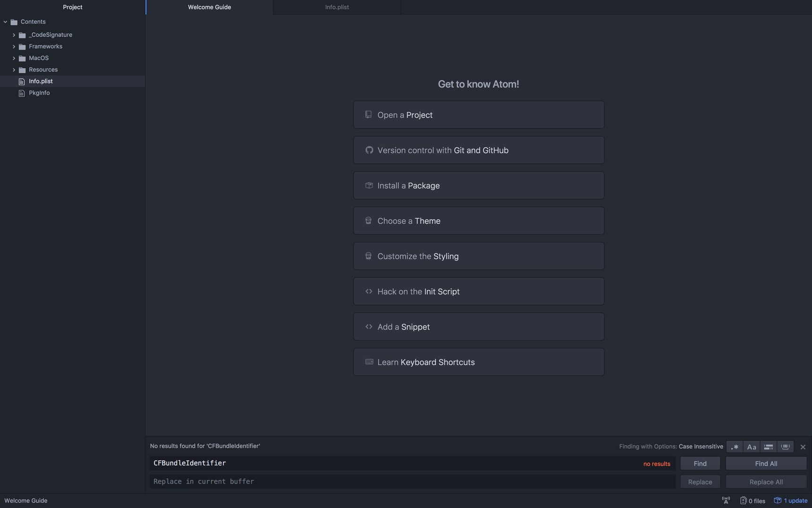Expand the _CodeSignature folder chevron
The width and height of the screenshot is (812, 508).
click(14, 35)
